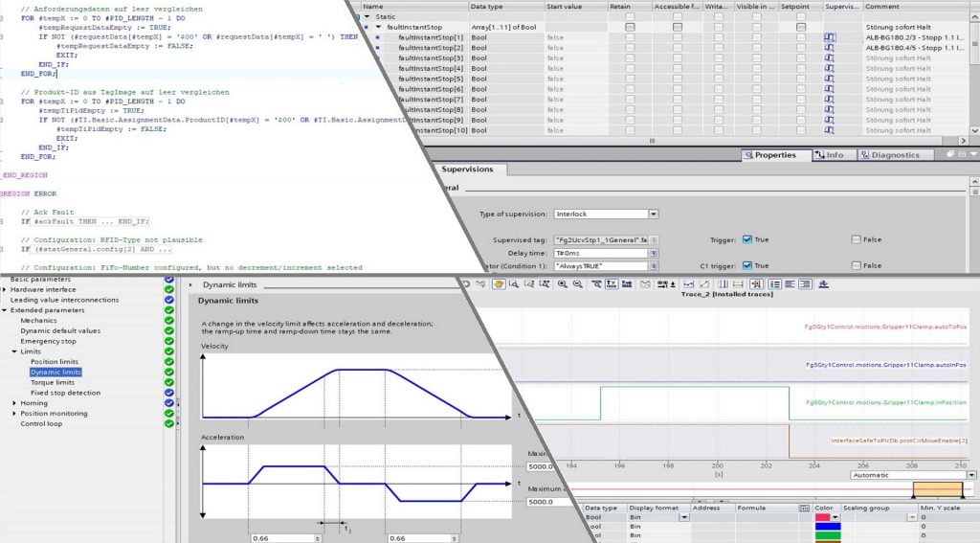
Task: Expand the Homing tree node
Action: click(14, 403)
